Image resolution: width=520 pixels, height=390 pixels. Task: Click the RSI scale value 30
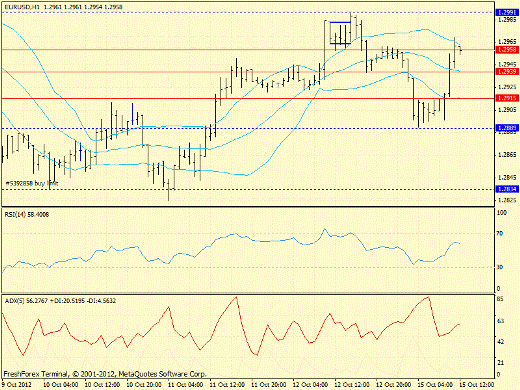point(500,267)
